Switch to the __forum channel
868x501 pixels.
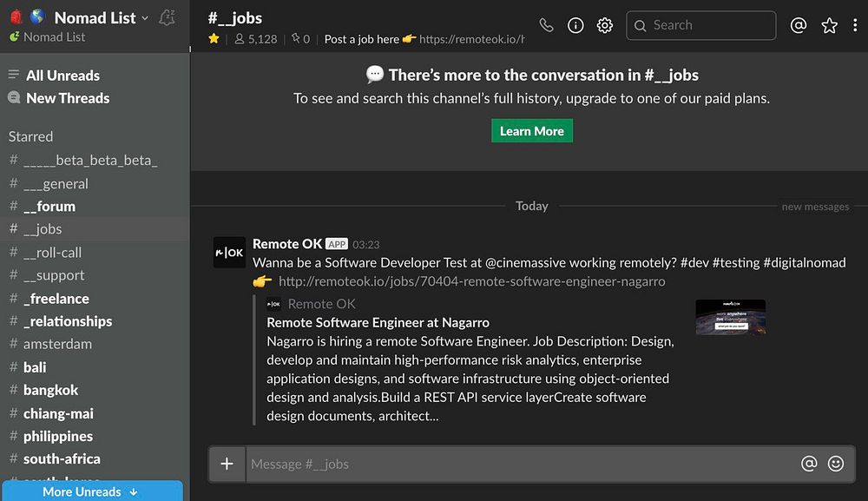point(49,207)
